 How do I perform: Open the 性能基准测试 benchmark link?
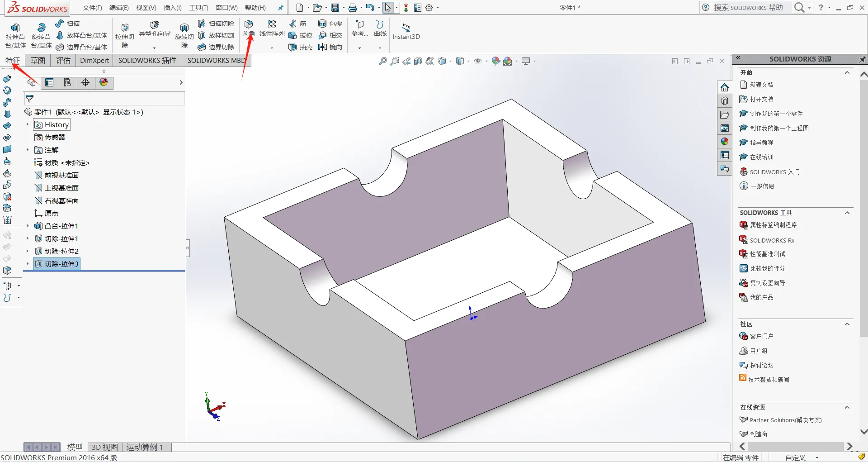pyautogui.click(x=768, y=254)
